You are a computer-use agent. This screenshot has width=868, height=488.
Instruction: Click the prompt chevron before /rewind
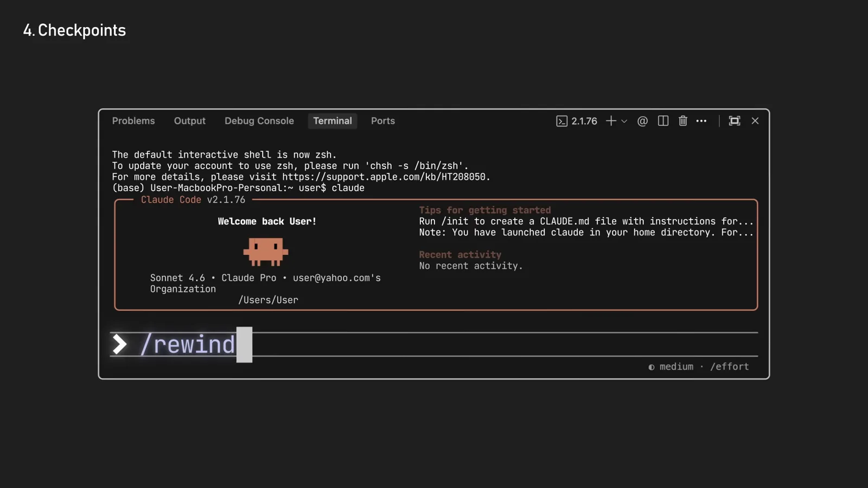tap(119, 344)
